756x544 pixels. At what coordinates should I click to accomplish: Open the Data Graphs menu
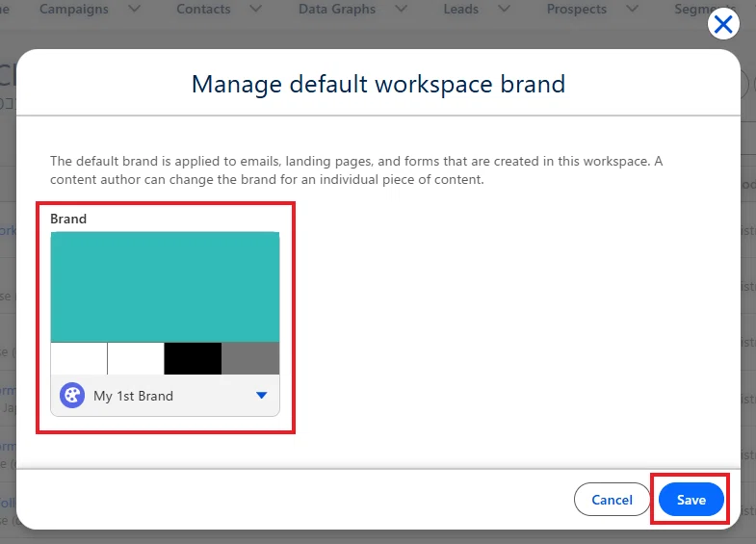(x=337, y=9)
